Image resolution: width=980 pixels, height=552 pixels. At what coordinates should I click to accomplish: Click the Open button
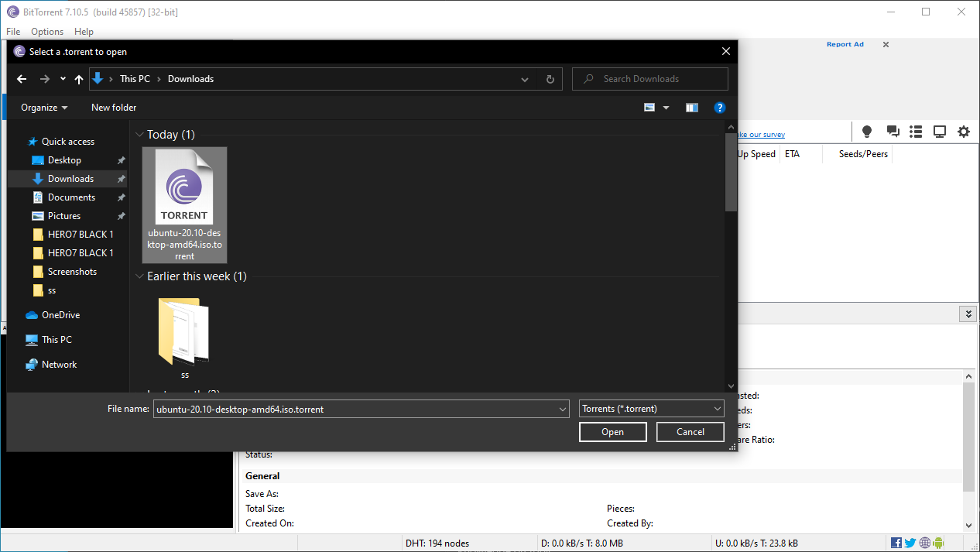pos(612,432)
